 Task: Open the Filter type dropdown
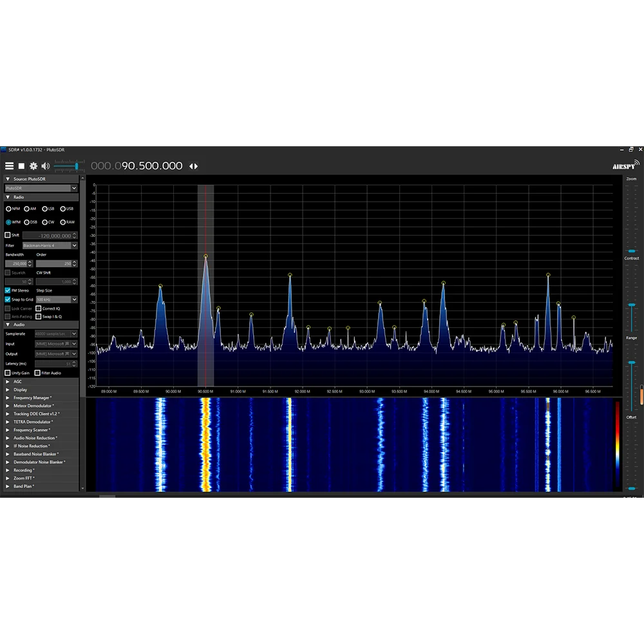point(74,245)
